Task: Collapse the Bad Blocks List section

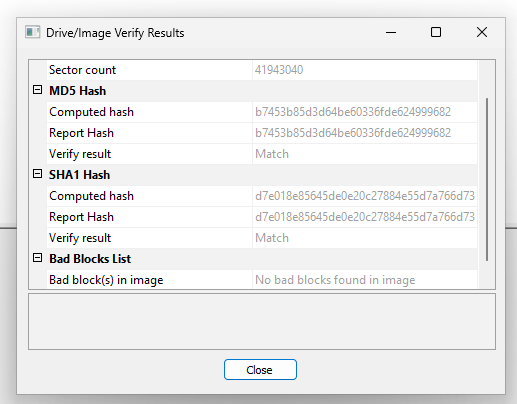Action: (x=37, y=258)
